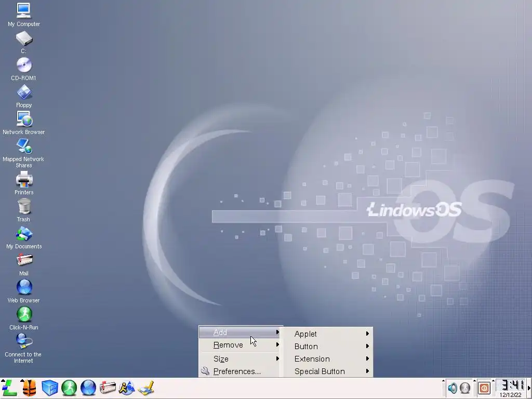Open the My Computer desktop icon
The height and width of the screenshot is (399, 532).
24,15
